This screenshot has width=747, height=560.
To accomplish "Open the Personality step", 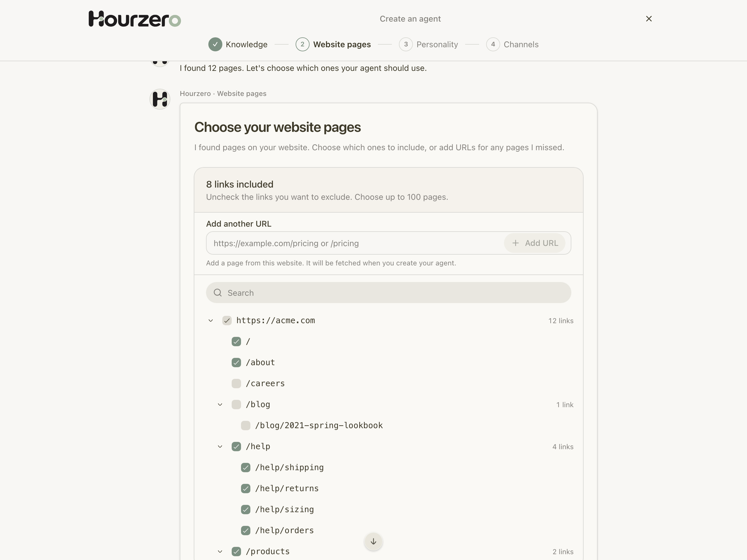I will coord(428,44).
